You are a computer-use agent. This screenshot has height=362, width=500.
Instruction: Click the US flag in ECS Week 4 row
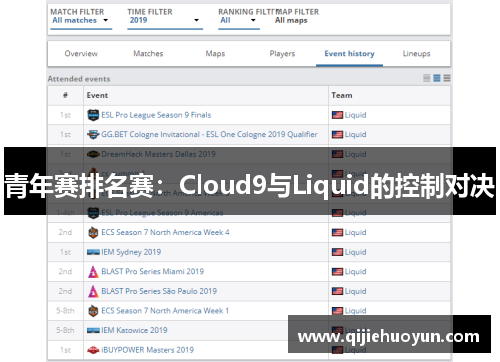pyautogui.click(x=337, y=233)
